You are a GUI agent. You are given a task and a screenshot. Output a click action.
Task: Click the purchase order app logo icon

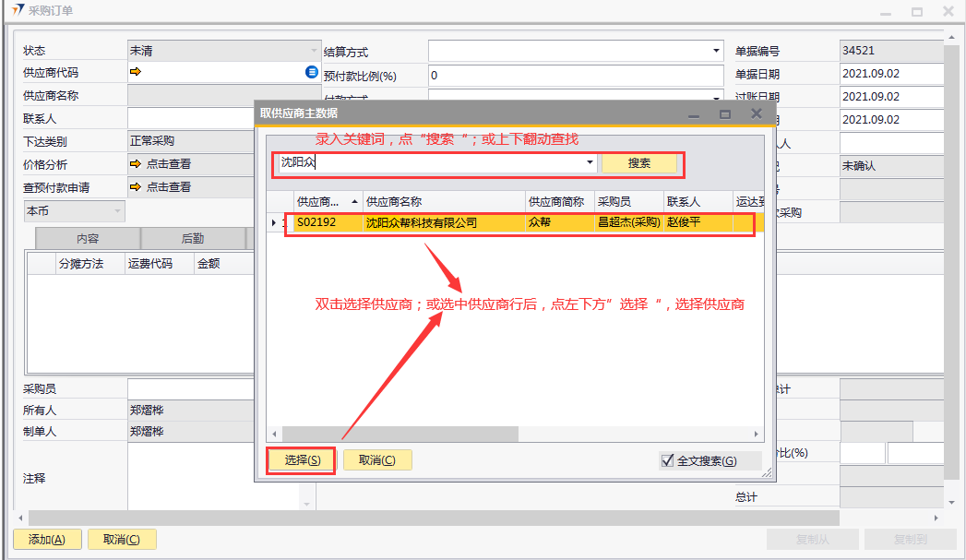[x=18, y=11]
